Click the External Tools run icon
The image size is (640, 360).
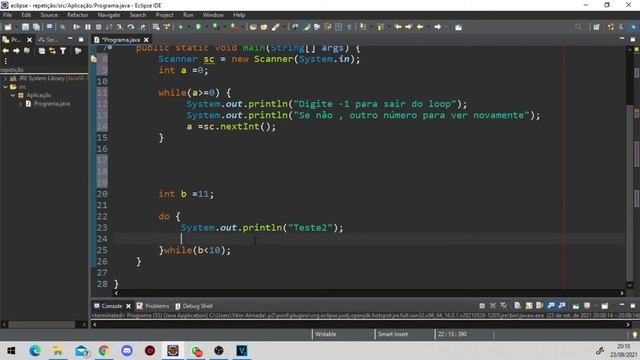pyautogui.click(x=234, y=27)
